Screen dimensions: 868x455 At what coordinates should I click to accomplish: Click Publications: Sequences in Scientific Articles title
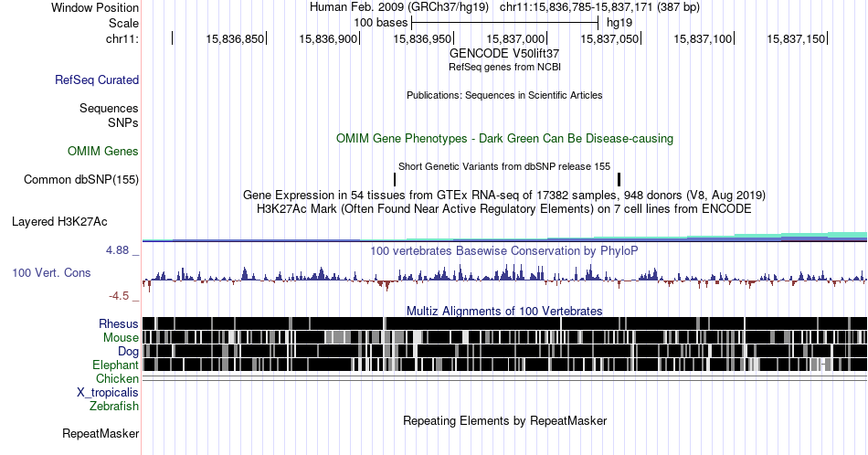point(504,95)
